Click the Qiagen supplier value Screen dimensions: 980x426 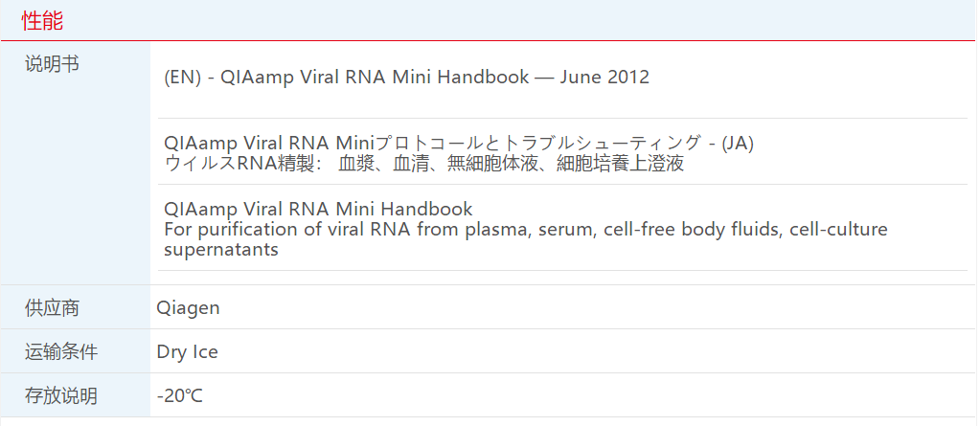(x=188, y=308)
